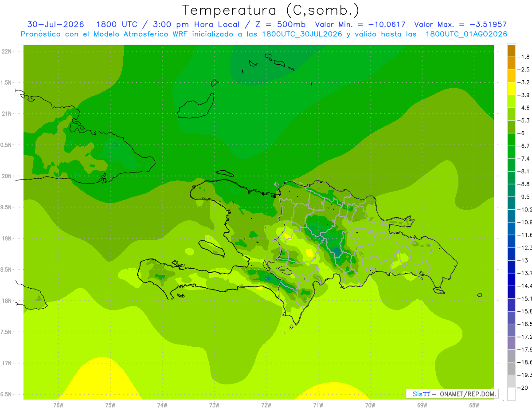This screenshot has width=532, height=411.
Task: Click the "75W" longitude label
Action: point(110,405)
